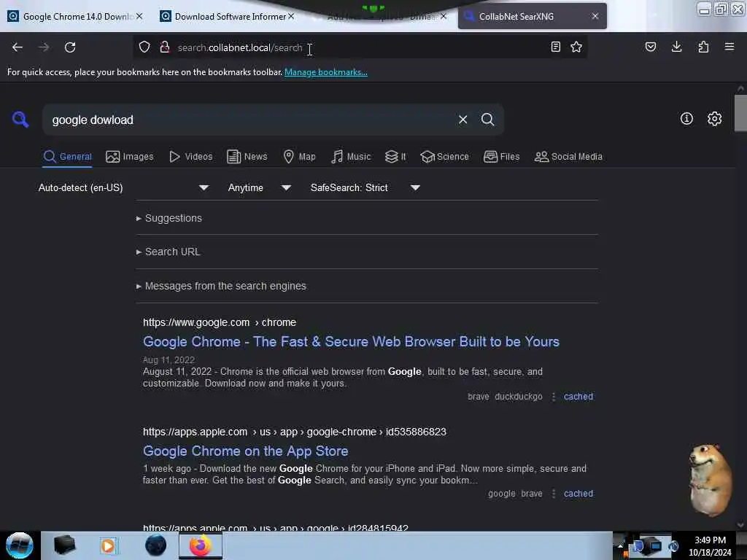Open SearXNG preferences gear icon
The width and height of the screenshot is (747, 560).
coord(714,119)
